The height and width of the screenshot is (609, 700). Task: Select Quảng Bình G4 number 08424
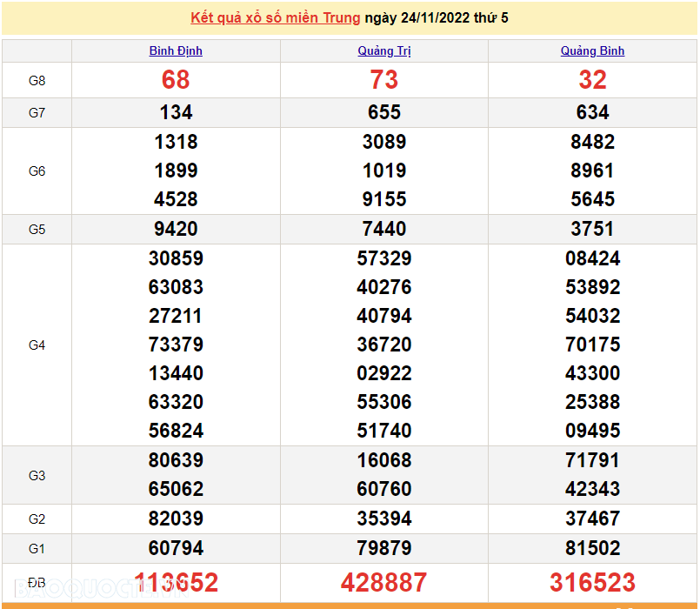pyautogui.click(x=593, y=258)
